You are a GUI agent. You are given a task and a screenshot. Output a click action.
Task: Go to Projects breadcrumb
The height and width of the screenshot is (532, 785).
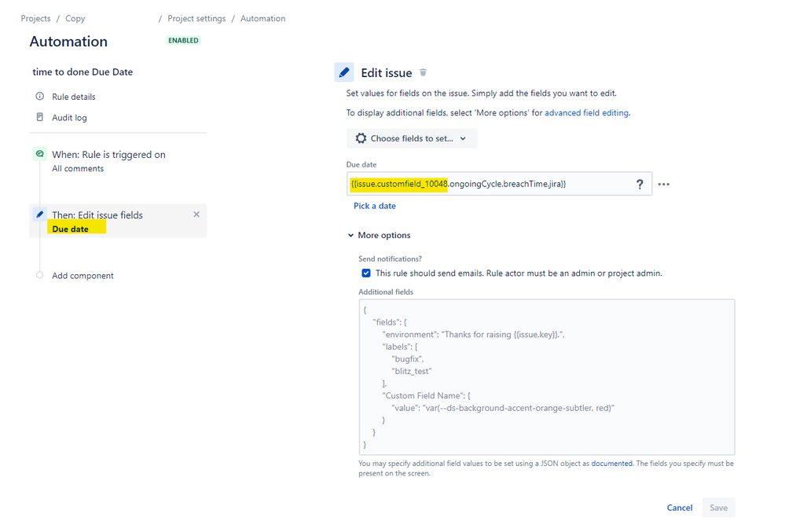coord(35,19)
